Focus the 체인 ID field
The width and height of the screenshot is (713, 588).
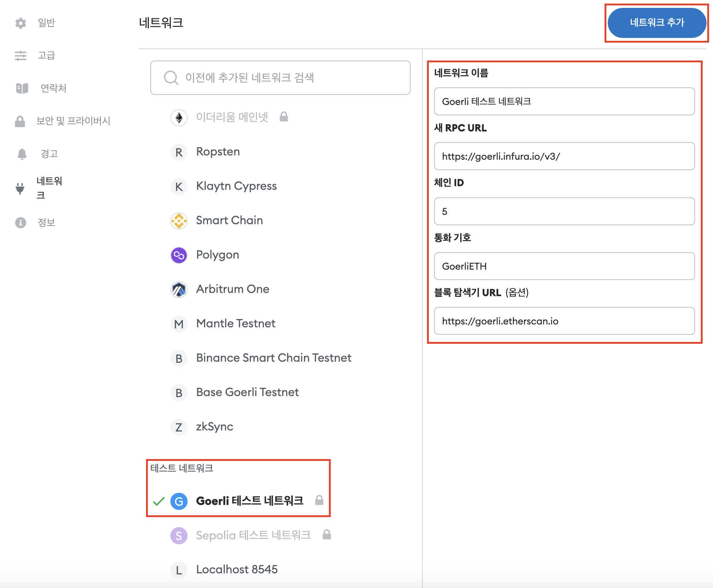click(564, 211)
